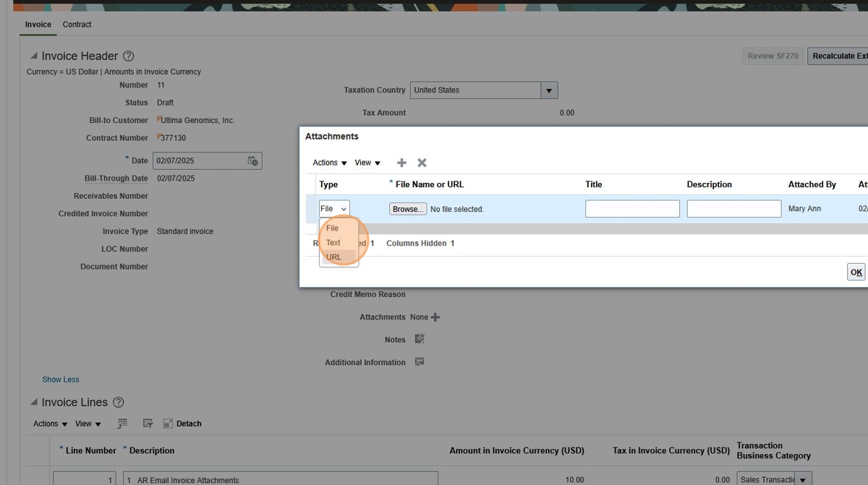This screenshot has height=485, width=868.
Task: Select Text option in Type list
Action: (333, 243)
